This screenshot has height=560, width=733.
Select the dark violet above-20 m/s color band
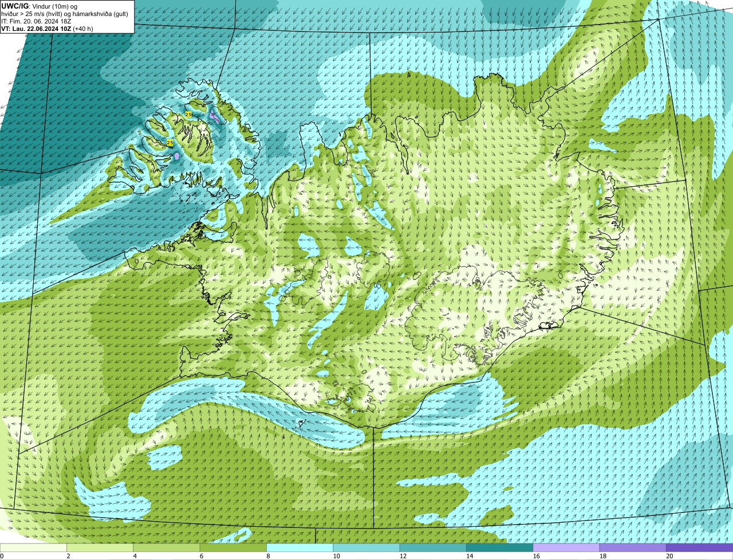tap(699, 547)
